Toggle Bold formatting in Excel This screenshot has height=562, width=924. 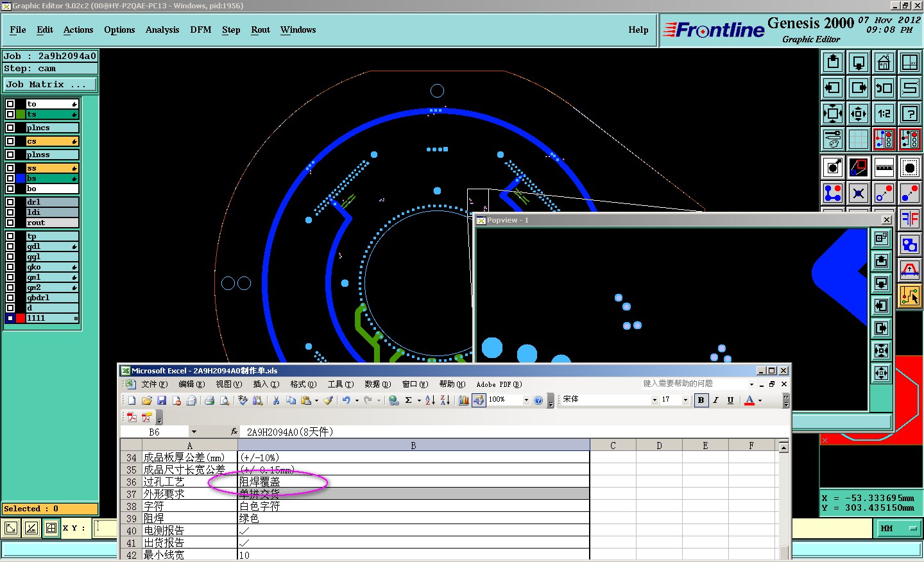click(x=701, y=400)
